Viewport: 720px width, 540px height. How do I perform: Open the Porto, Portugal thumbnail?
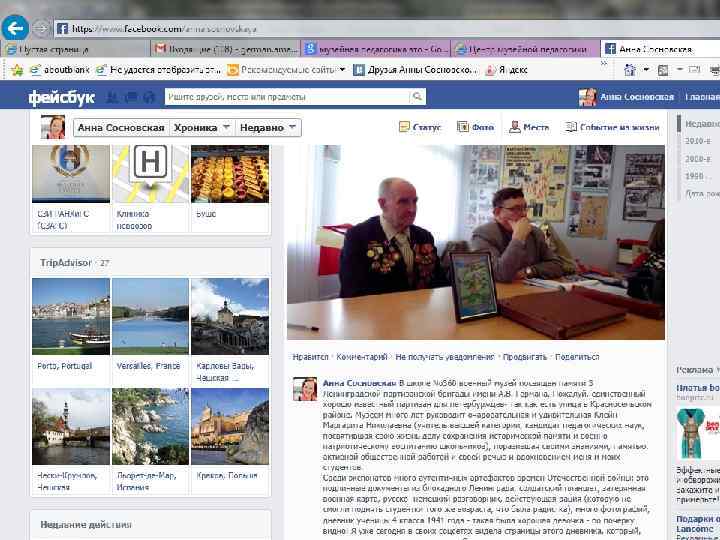click(x=71, y=316)
